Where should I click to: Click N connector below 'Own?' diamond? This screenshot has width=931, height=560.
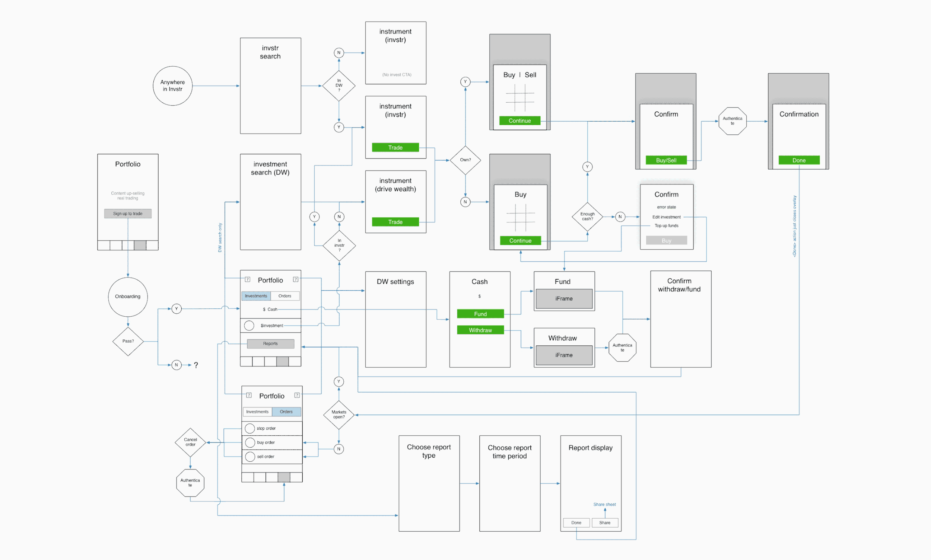tap(465, 202)
